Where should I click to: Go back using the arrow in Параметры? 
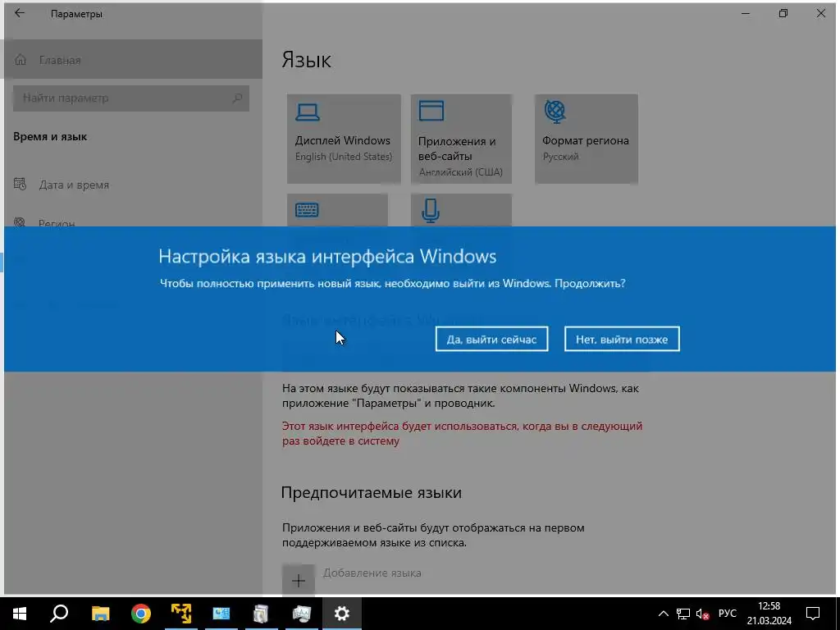(20, 13)
